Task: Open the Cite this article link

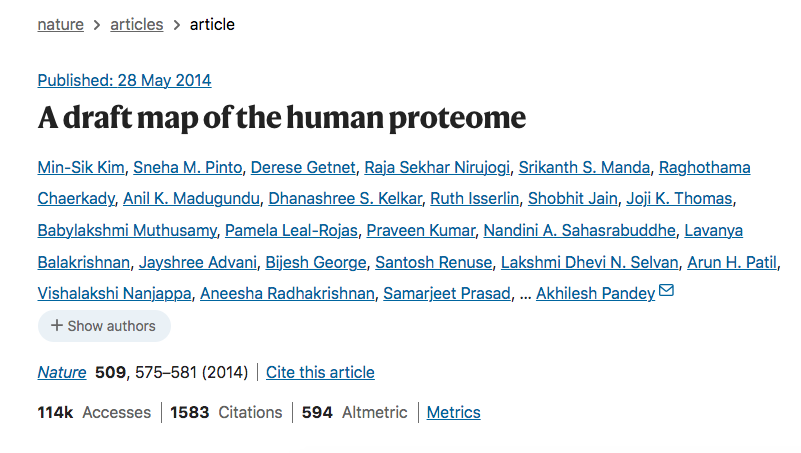Action: [320, 372]
